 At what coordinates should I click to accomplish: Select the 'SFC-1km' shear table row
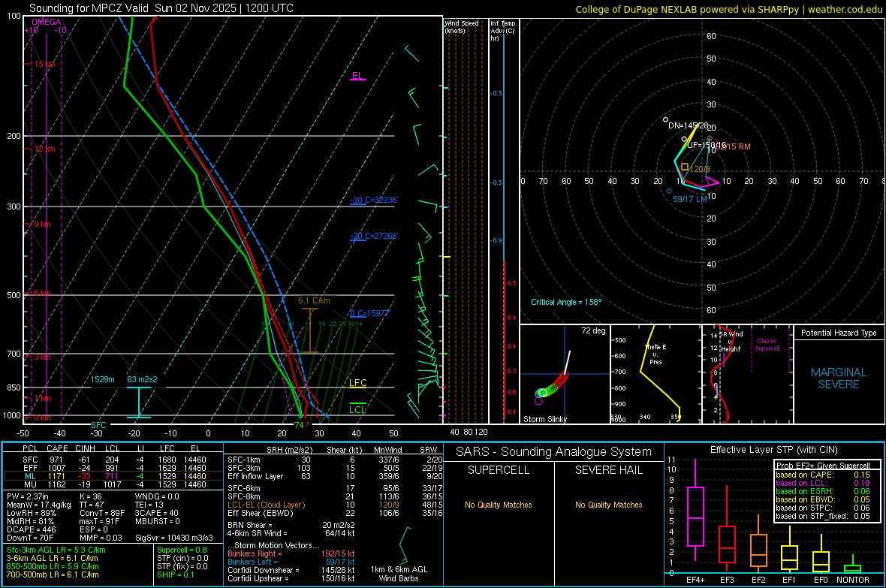[335, 460]
